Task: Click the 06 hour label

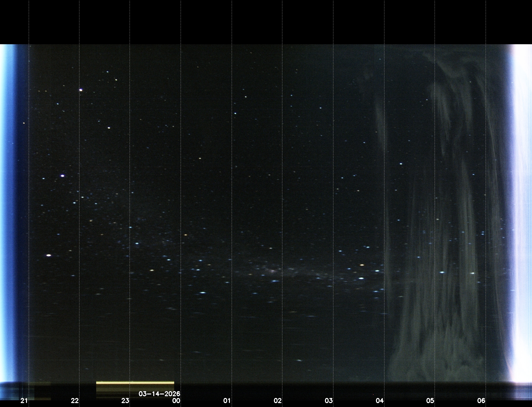Action: 481,401
